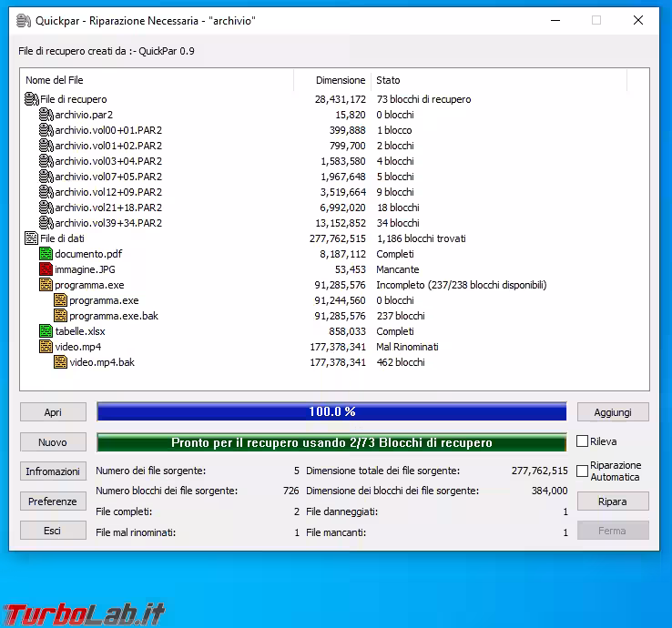Enable the Rileva checkbox
Screen dimensions: 672x628
click(x=583, y=441)
